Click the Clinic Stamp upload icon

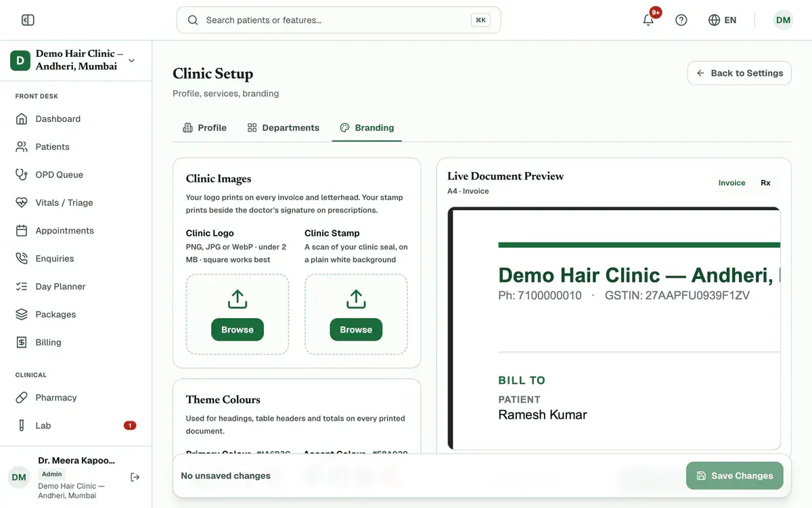click(356, 299)
